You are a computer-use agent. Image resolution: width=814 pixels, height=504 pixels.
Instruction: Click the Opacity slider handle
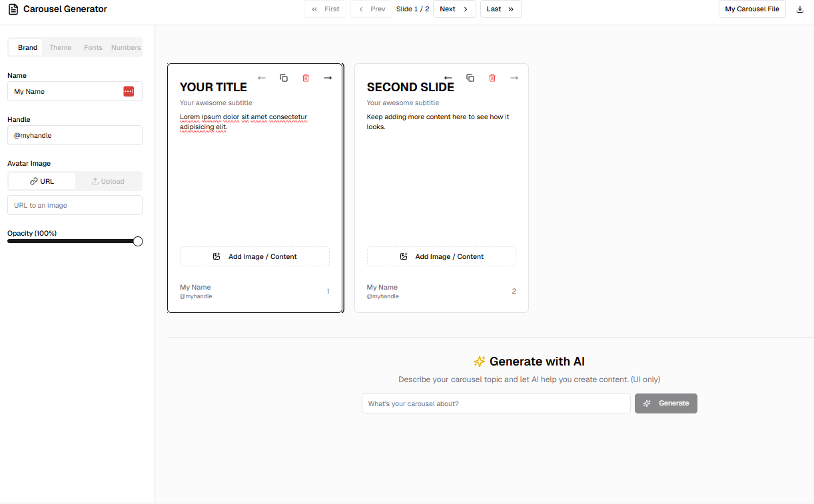(138, 241)
